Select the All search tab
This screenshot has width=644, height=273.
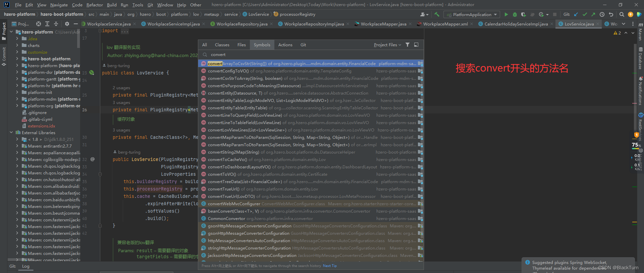pyautogui.click(x=204, y=45)
